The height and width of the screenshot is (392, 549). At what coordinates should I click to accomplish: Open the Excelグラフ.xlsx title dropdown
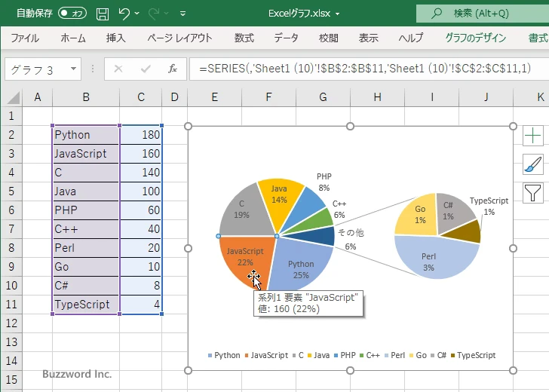tap(338, 14)
